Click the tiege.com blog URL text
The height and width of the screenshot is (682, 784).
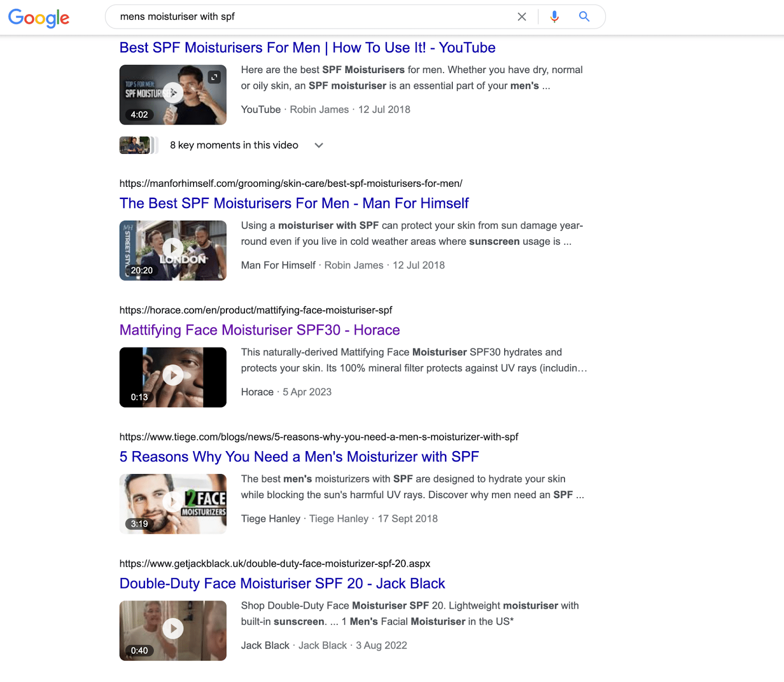pyautogui.click(x=318, y=437)
